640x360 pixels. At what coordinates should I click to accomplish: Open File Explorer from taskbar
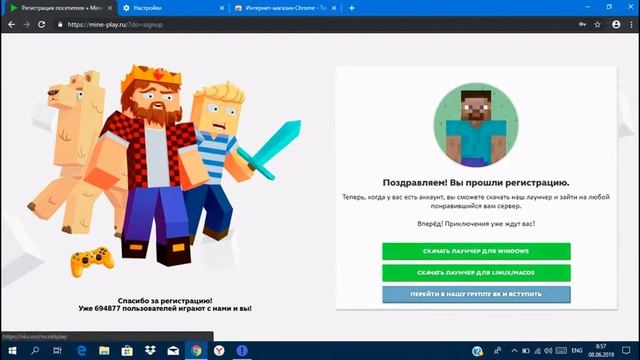(104, 351)
